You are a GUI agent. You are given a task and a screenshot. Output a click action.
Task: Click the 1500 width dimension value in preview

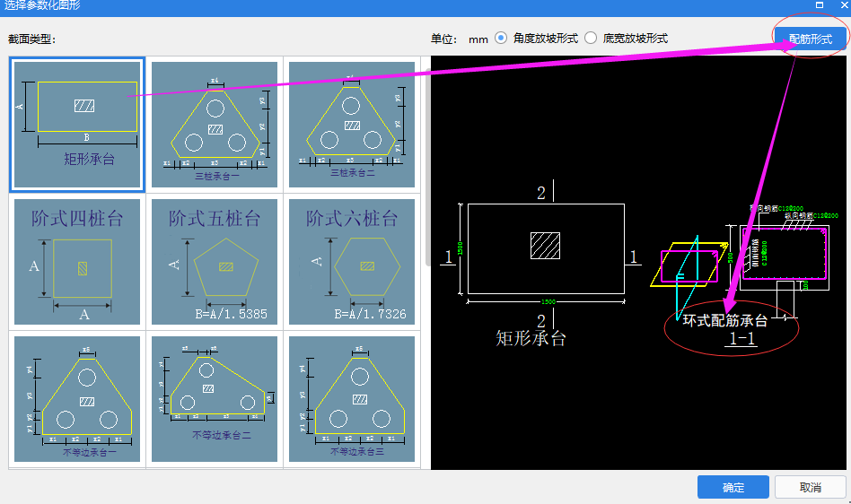(548, 302)
